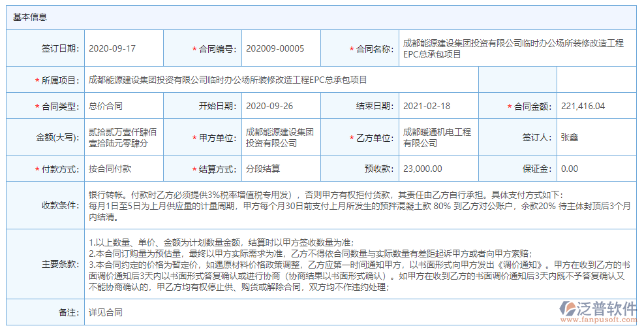Click the 付款方式 value 按合同付款
644x330 pixels.
click(x=110, y=169)
